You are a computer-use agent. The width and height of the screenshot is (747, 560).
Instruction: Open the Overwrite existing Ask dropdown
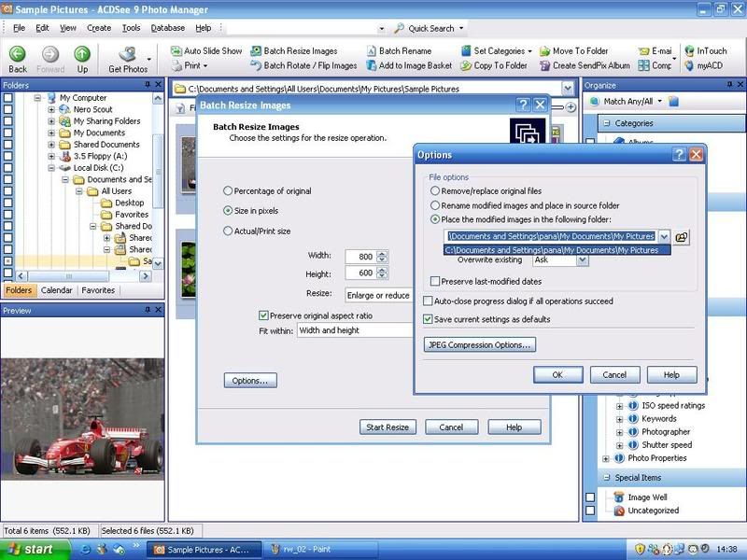(582, 260)
